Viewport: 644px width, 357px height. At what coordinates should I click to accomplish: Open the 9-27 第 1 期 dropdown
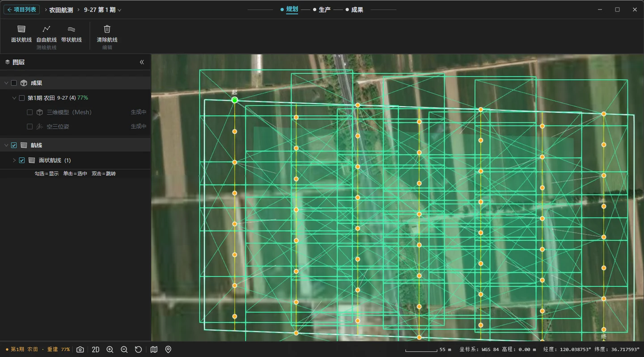pyautogui.click(x=102, y=9)
